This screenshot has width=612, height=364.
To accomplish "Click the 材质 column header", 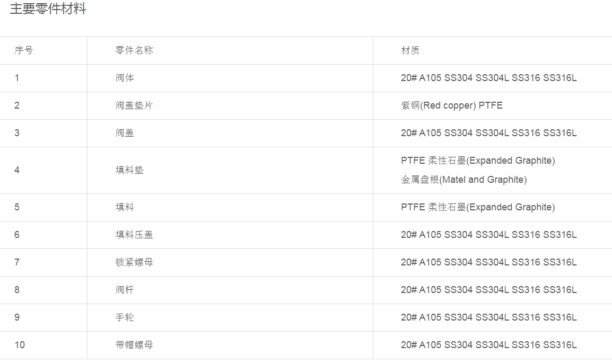I will [410, 50].
